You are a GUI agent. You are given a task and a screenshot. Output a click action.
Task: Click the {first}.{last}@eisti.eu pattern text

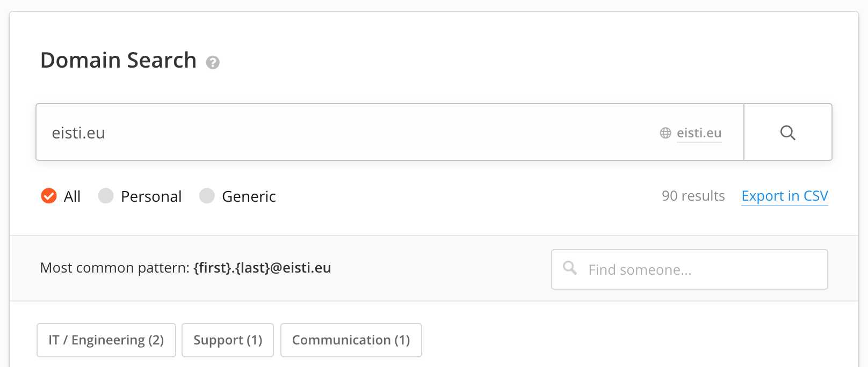point(262,268)
